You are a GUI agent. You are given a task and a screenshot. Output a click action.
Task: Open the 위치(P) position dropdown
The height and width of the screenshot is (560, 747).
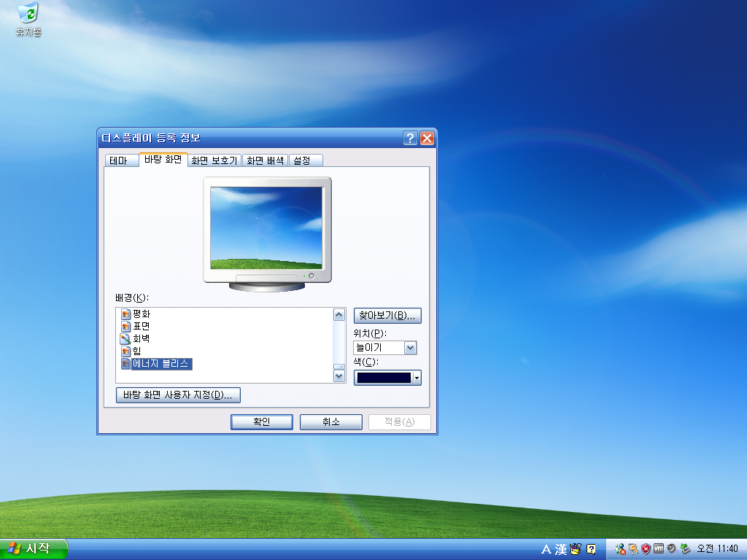tap(410, 348)
